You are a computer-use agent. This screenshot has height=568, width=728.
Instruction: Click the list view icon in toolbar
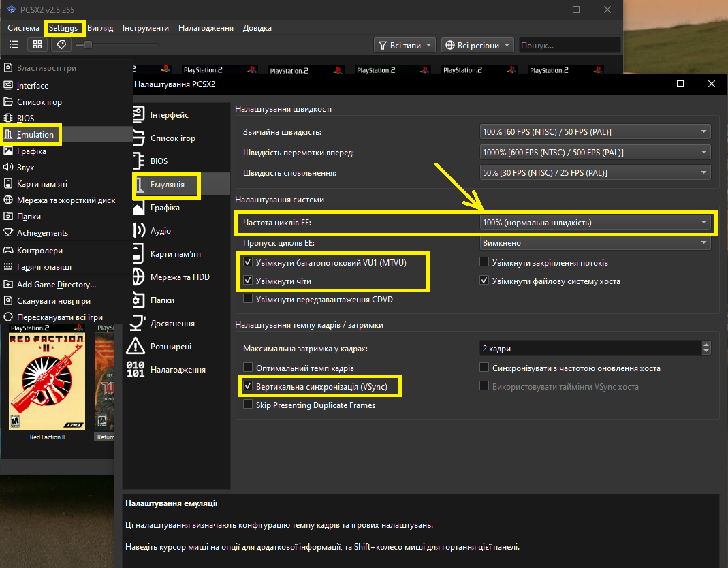coord(13,44)
